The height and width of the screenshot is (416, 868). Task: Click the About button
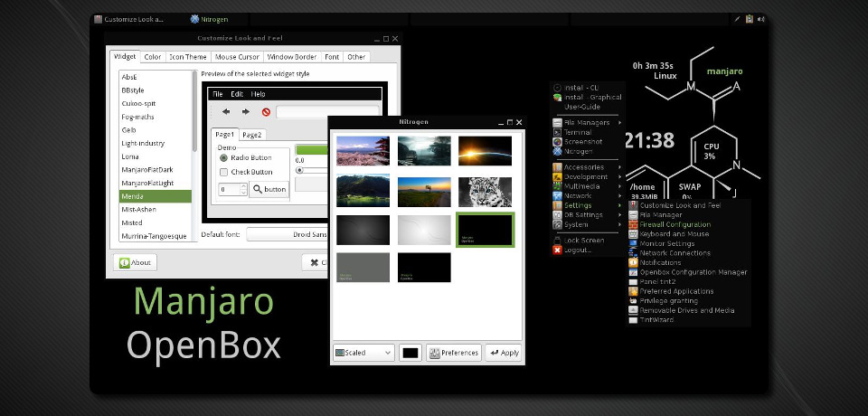tap(135, 262)
